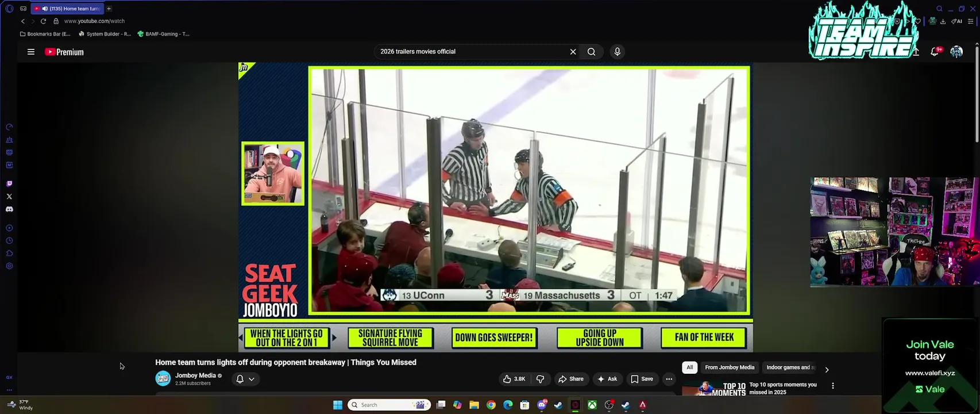Viewport: 980px width, 414px height.
Task: Open Discord in the Opera sidebar
Action: click(9, 209)
